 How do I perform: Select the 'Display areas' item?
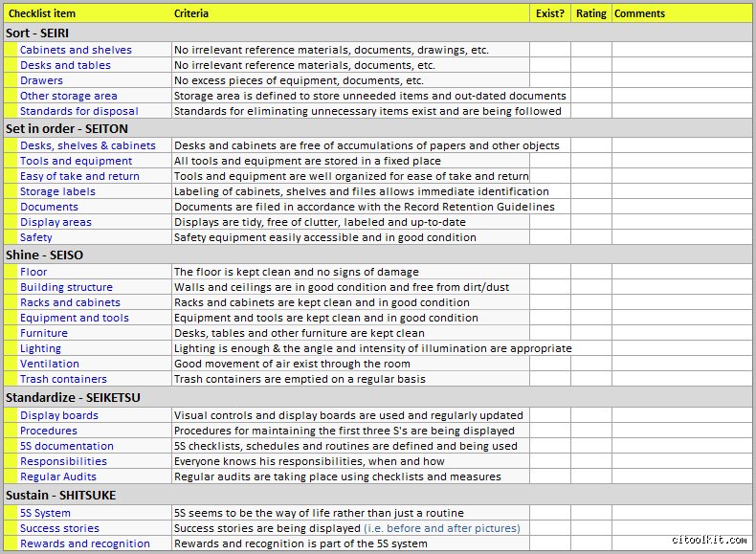[x=56, y=222]
